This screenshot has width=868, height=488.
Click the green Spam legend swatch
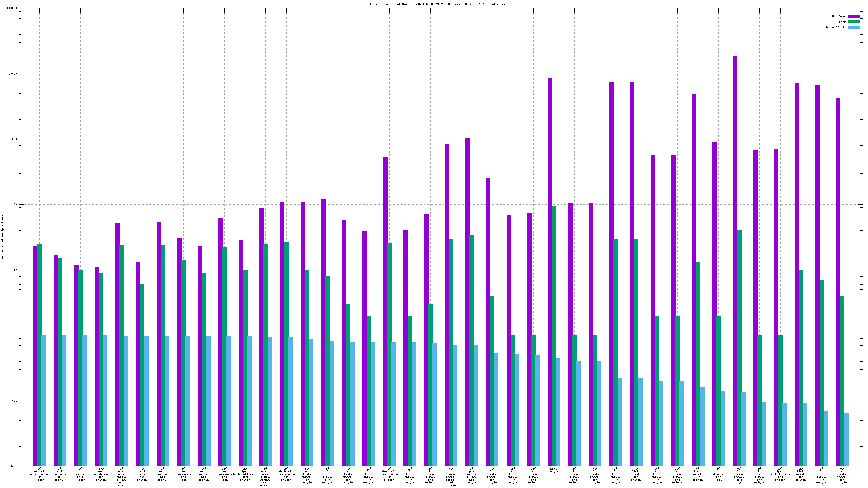click(x=853, y=22)
